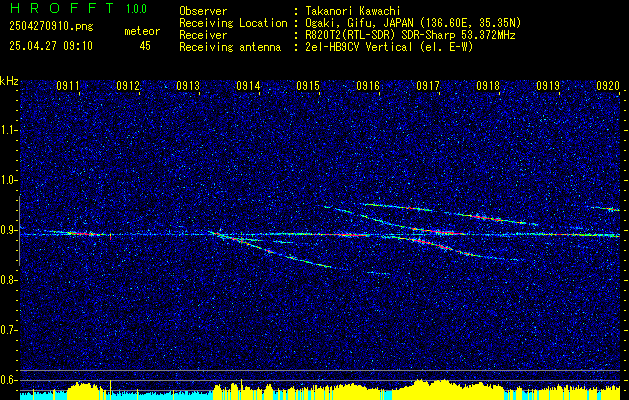Click the 0911 time marker
Viewport: 629px width, 400px height.
pyautogui.click(x=68, y=85)
